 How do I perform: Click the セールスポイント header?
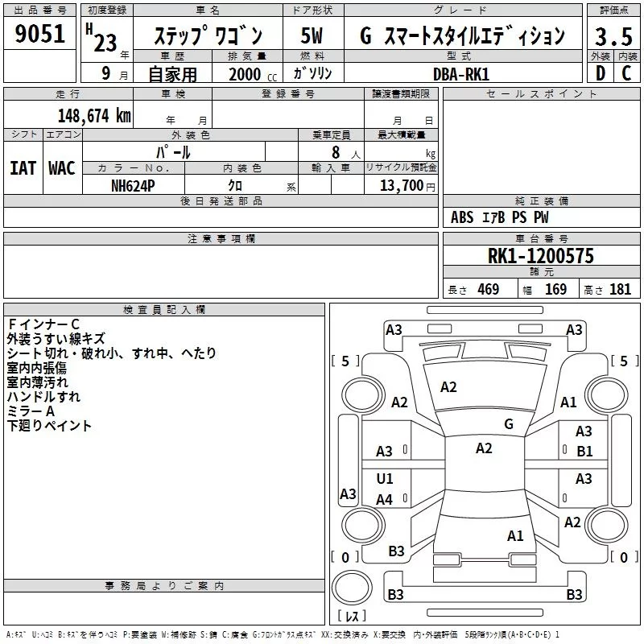tap(541, 94)
